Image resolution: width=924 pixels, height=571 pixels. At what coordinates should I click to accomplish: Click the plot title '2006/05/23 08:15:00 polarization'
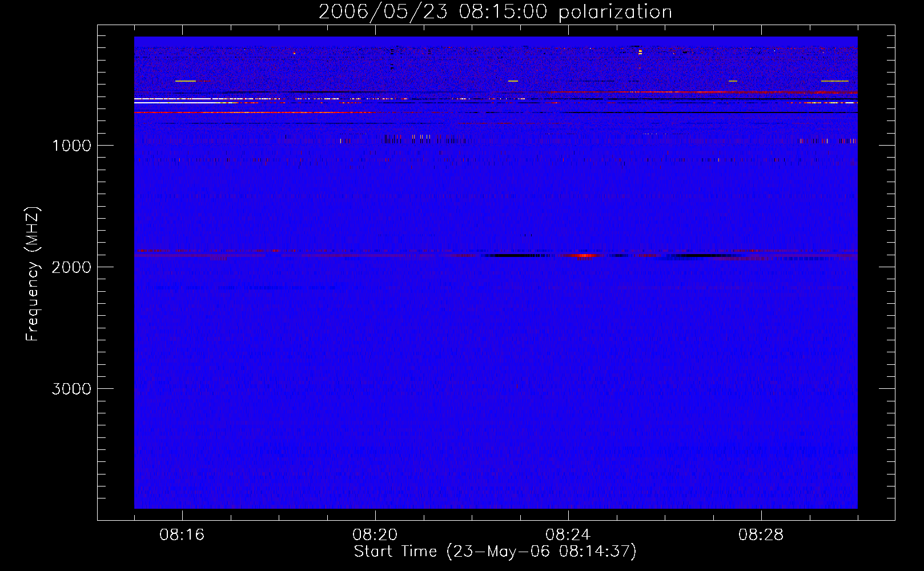tap(495, 12)
